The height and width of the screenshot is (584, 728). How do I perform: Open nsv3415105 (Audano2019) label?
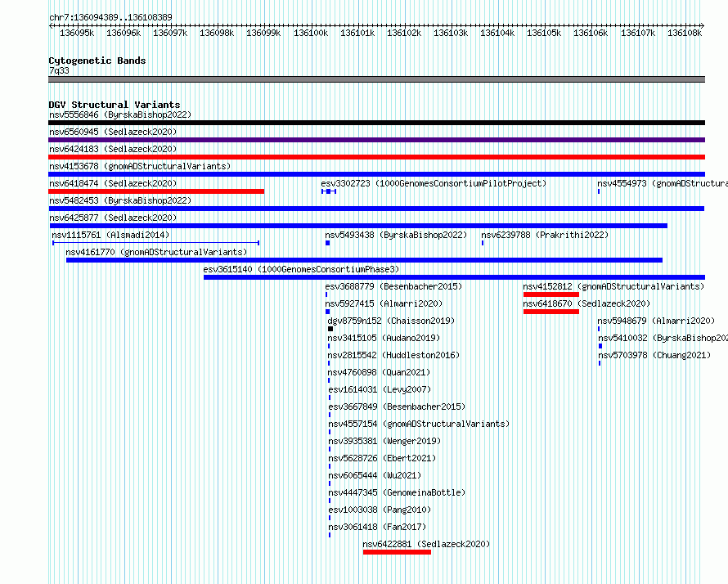click(384, 338)
